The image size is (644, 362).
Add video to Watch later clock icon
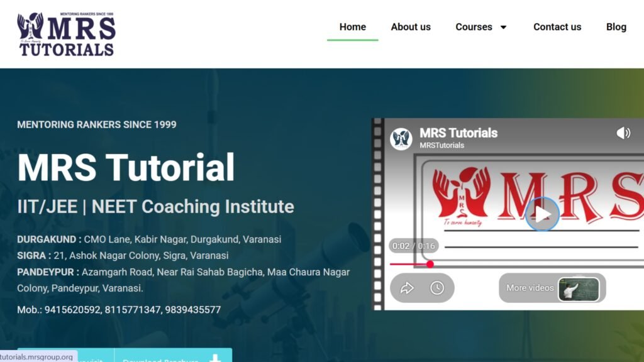pyautogui.click(x=437, y=288)
